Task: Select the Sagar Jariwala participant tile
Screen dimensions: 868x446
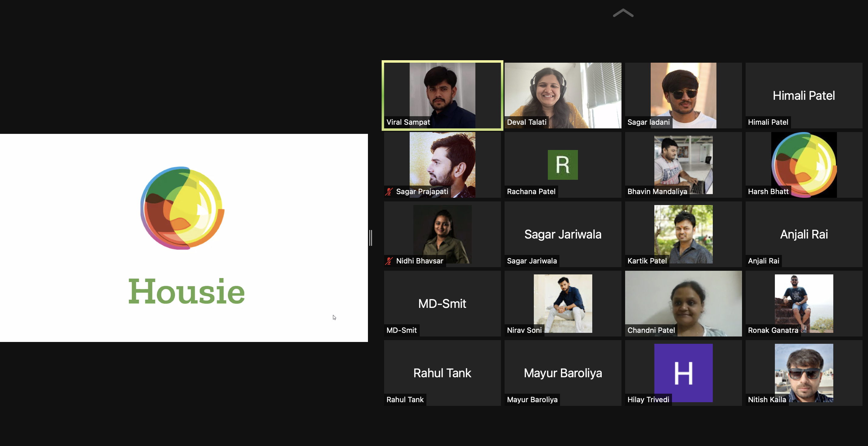Action: click(x=563, y=234)
